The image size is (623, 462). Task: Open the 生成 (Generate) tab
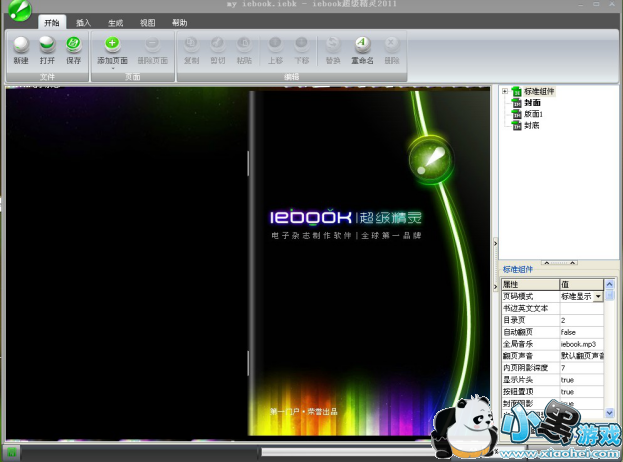click(x=115, y=22)
